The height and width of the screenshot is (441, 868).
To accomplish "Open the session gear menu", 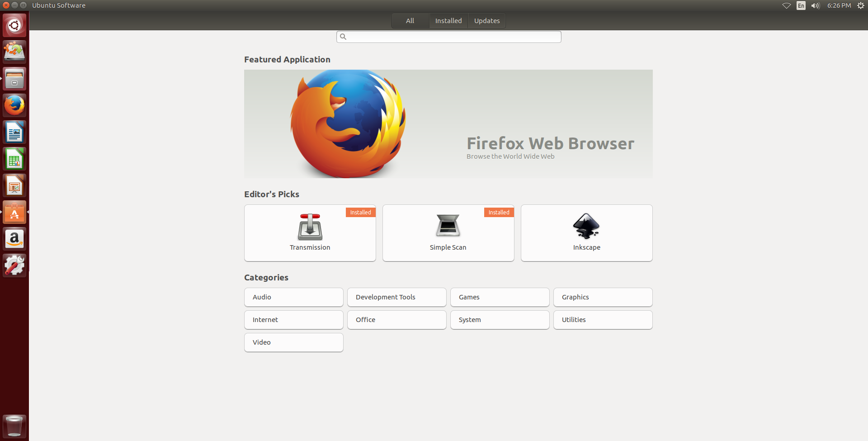I will click(861, 5).
